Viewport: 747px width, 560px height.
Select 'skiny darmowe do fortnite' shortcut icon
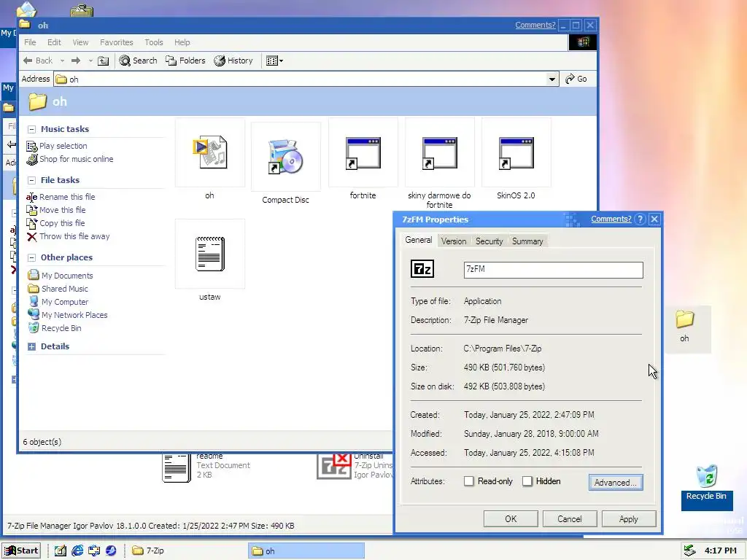(x=439, y=153)
